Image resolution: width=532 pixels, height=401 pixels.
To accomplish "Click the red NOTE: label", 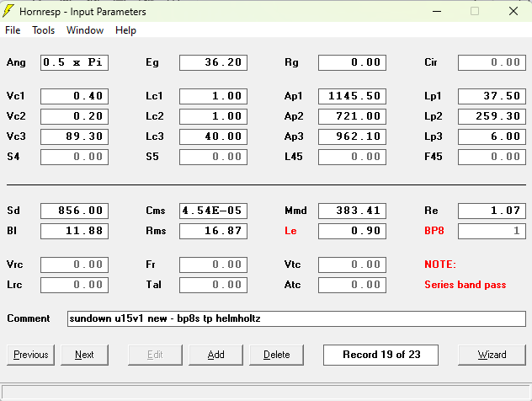I will coord(440,265).
